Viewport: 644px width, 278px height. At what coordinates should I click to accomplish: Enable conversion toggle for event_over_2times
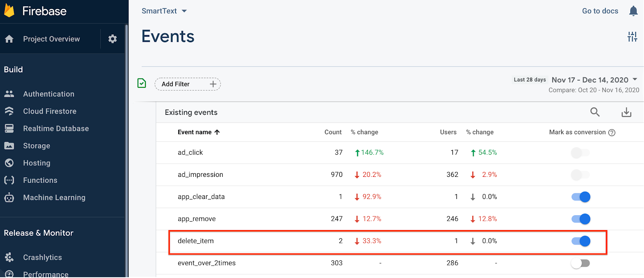(x=581, y=263)
